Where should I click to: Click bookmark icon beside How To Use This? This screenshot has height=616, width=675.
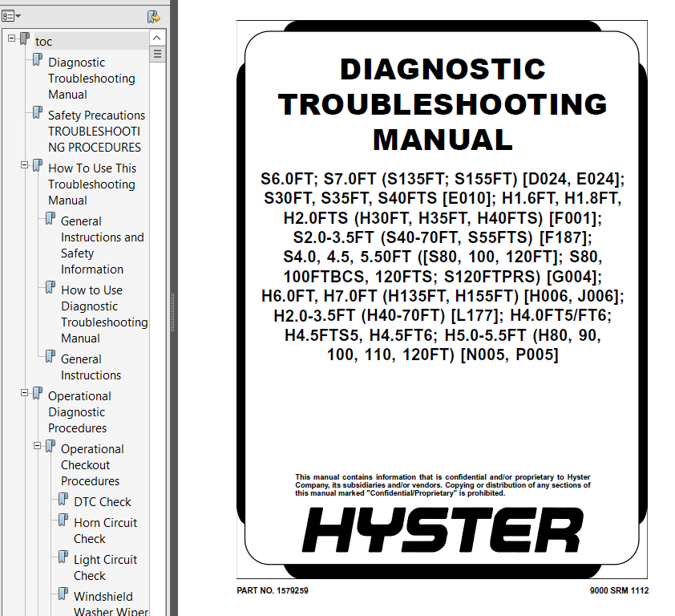[x=38, y=165]
